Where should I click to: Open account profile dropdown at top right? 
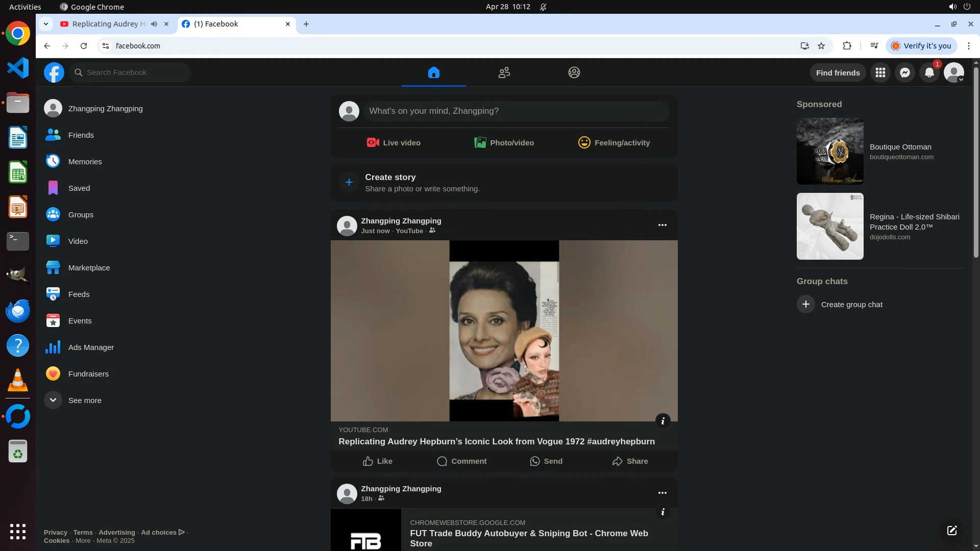[x=954, y=72]
